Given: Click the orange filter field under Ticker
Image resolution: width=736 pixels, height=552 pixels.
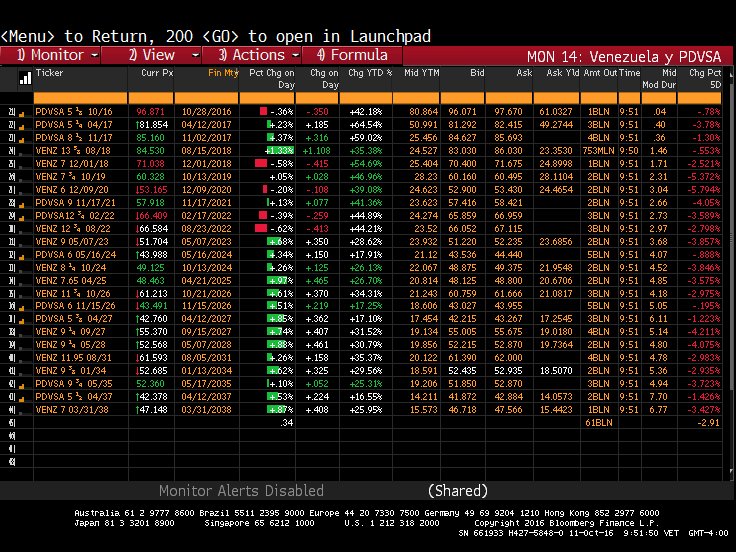Looking at the screenshot, I should 80,98.
